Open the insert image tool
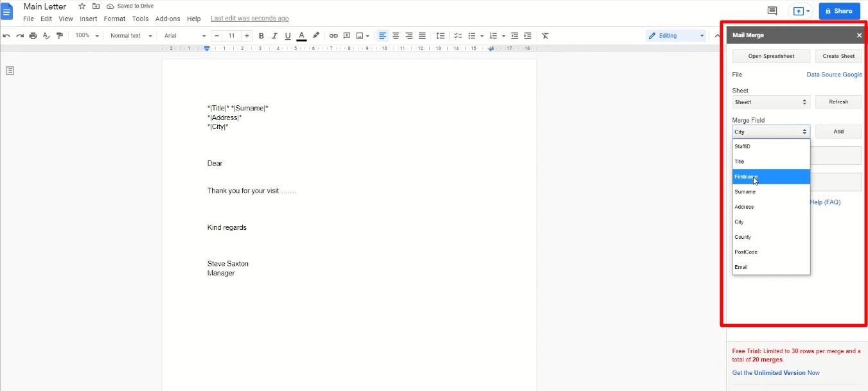The height and width of the screenshot is (391, 868). pyautogui.click(x=360, y=35)
